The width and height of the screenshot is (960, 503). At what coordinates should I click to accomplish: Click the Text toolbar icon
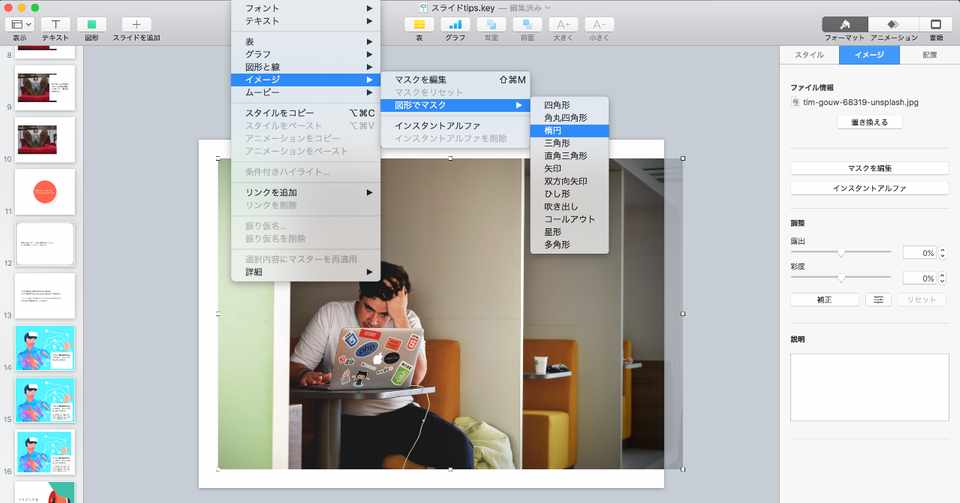coord(55,24)
